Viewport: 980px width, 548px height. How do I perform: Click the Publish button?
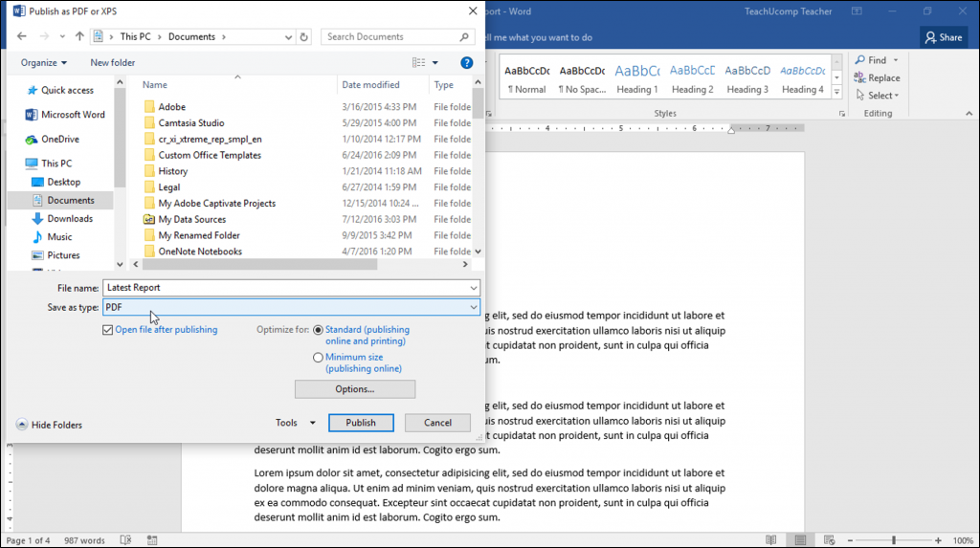point(361,423)
